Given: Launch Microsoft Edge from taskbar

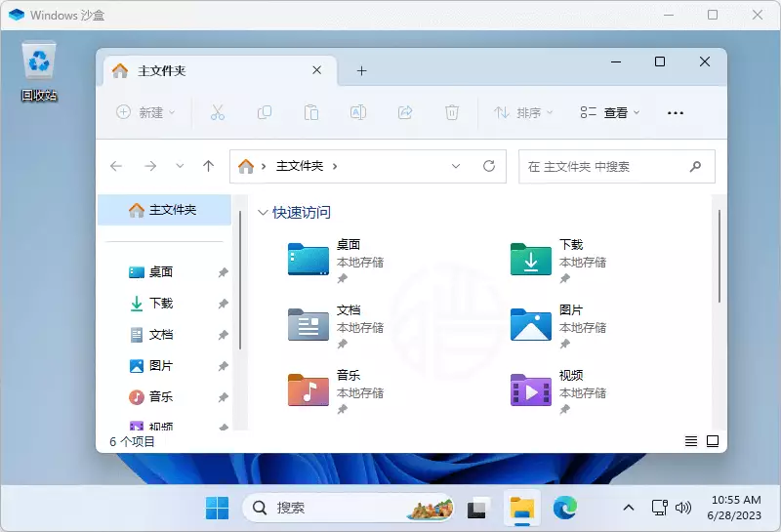Looking at the screenshot, I should pos(565,509).
